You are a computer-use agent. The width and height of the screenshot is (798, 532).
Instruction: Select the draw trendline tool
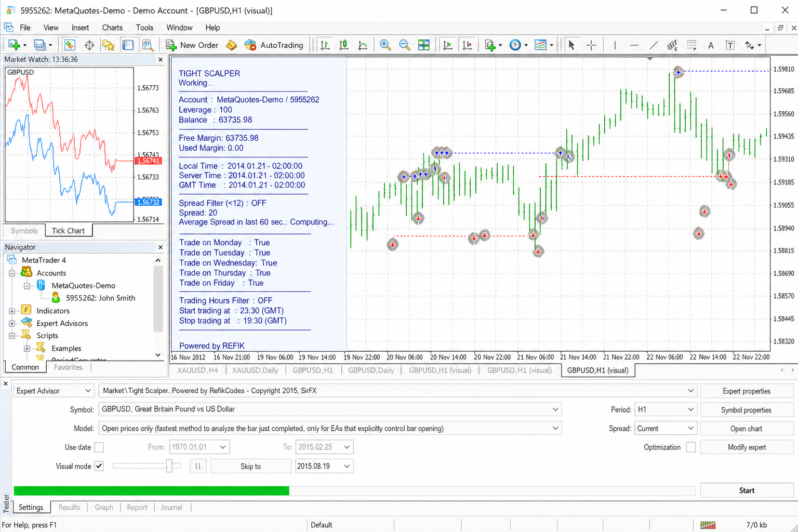pyautogui.click(x=654, y=45)
